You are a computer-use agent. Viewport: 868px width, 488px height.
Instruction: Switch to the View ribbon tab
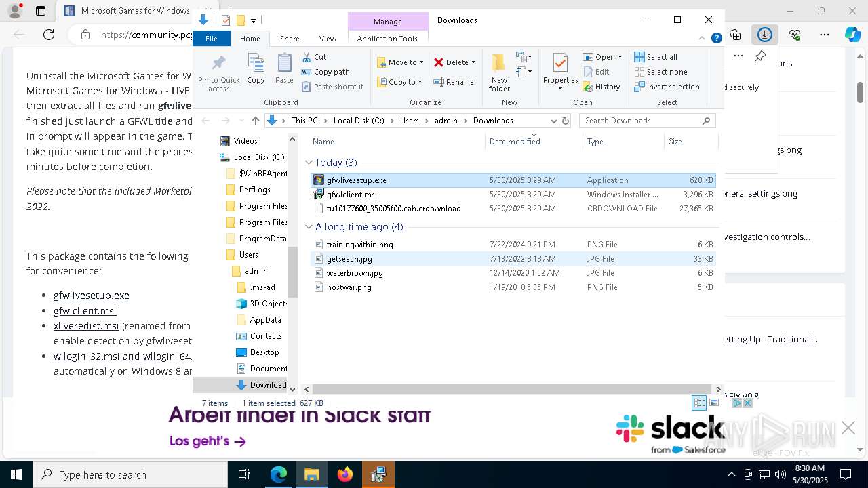pyautogui.click(x=328, y=39)
